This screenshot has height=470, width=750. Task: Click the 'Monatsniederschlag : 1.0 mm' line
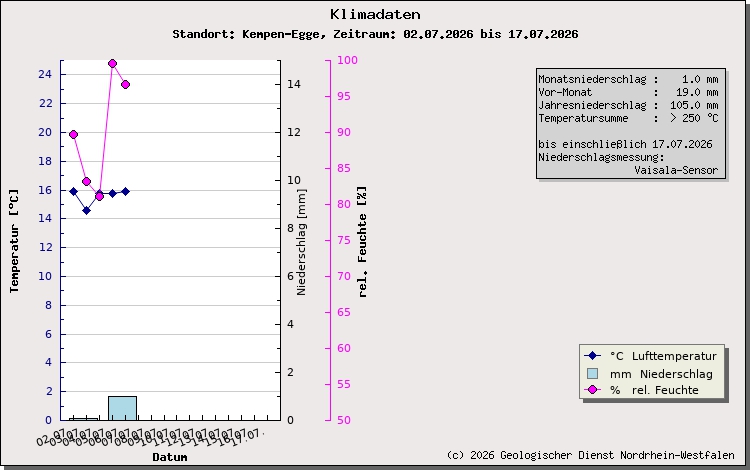tap(628, 79)
